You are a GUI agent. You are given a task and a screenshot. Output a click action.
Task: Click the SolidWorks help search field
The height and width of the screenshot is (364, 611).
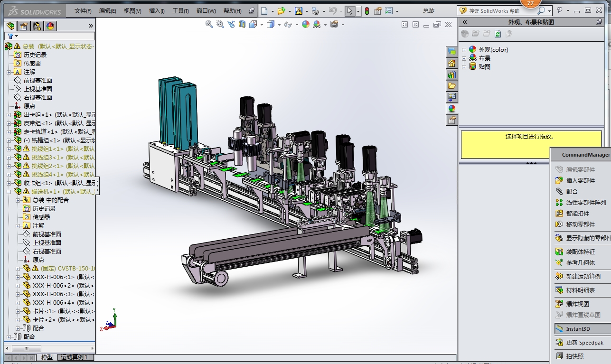click(x=497, y=11)
